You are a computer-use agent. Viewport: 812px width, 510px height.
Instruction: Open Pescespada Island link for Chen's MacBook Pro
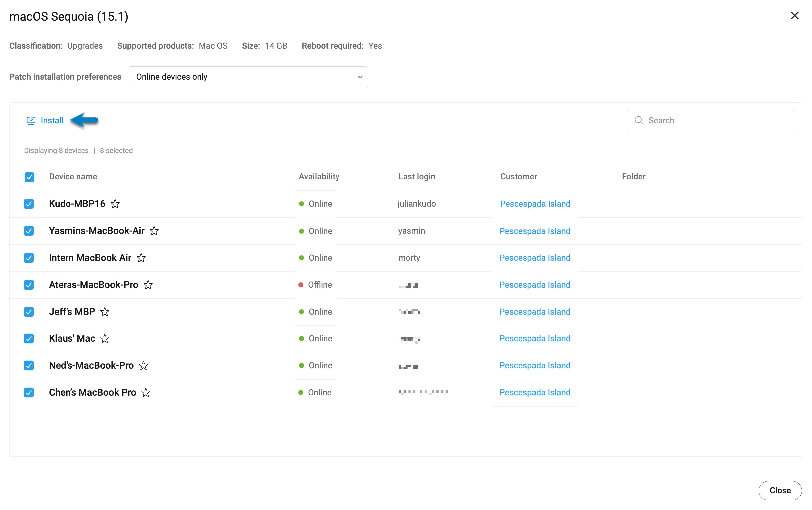click(x=535, y=393)
